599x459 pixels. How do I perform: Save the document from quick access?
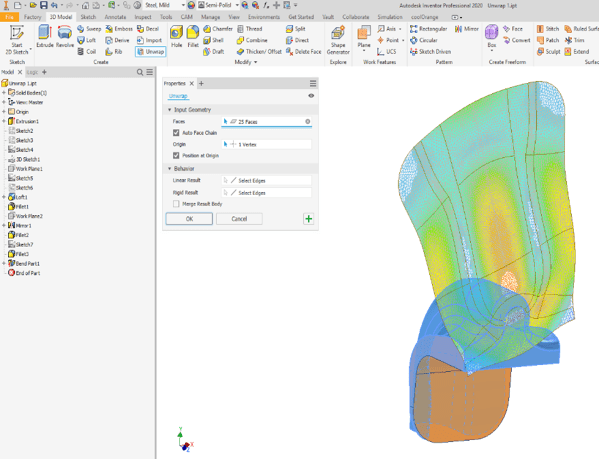[44, 5]
